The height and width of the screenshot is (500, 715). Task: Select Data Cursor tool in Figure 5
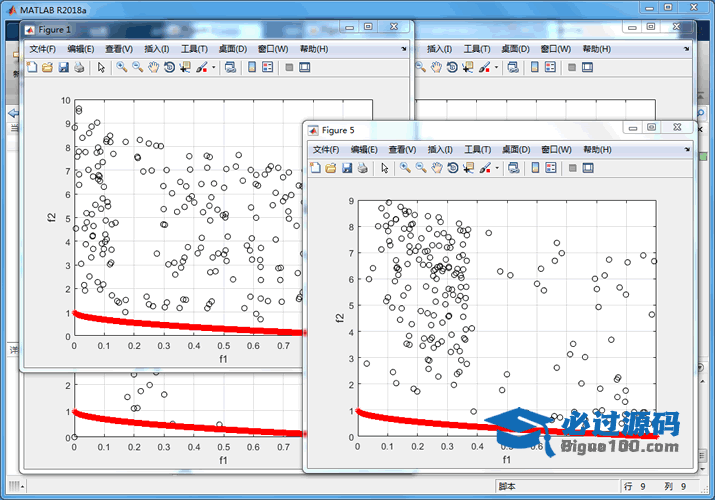pos(468,168)
